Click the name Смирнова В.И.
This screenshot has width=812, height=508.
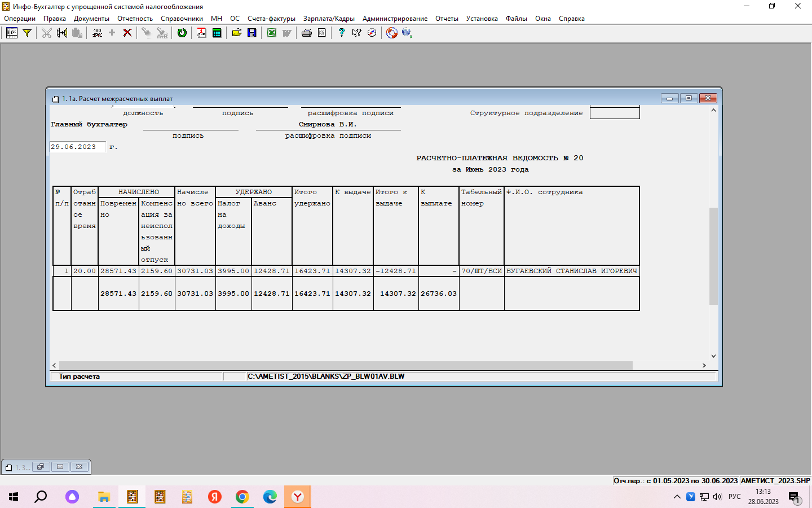tap(328, 124)
